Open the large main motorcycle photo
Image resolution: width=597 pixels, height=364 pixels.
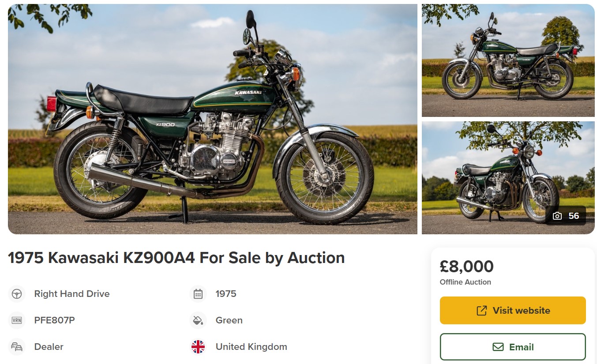pyautogui.click(x=212, y=119)
